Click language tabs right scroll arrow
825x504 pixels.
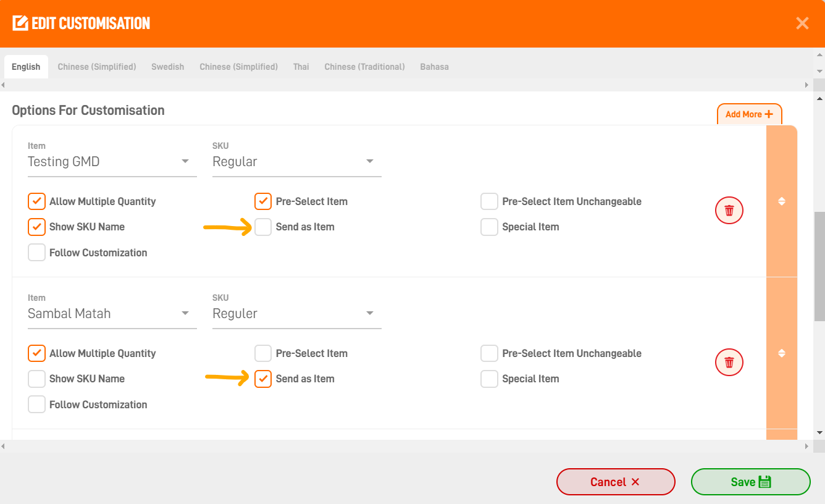806,85
